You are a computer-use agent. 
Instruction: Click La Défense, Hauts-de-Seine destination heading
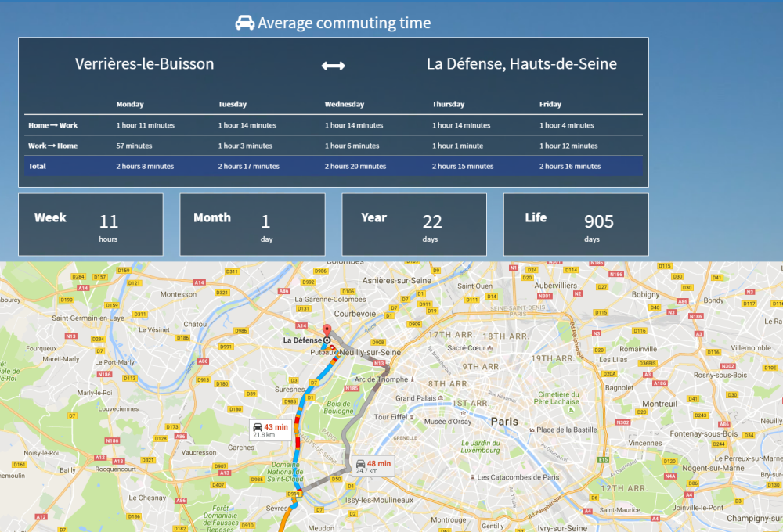[521, 64]
